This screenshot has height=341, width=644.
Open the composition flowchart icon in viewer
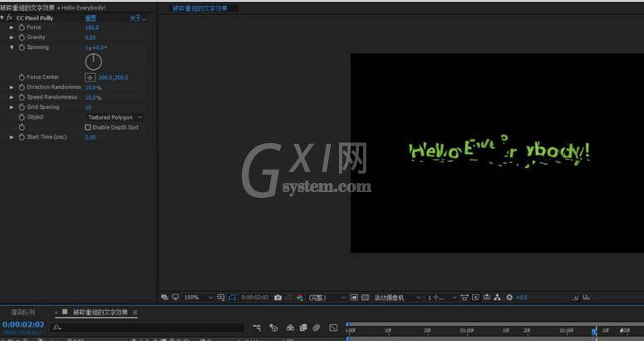pyautogui.click(x=498, y=297)
